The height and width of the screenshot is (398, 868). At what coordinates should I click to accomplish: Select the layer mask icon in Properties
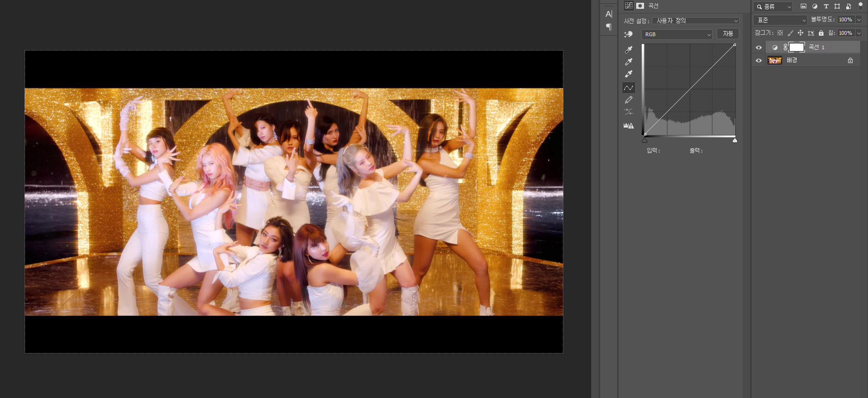pos(640,6)
